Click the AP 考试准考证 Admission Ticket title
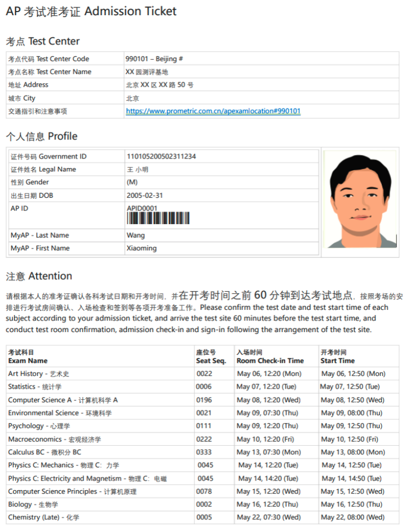The image size is (407, 532). tap(91, 11)
